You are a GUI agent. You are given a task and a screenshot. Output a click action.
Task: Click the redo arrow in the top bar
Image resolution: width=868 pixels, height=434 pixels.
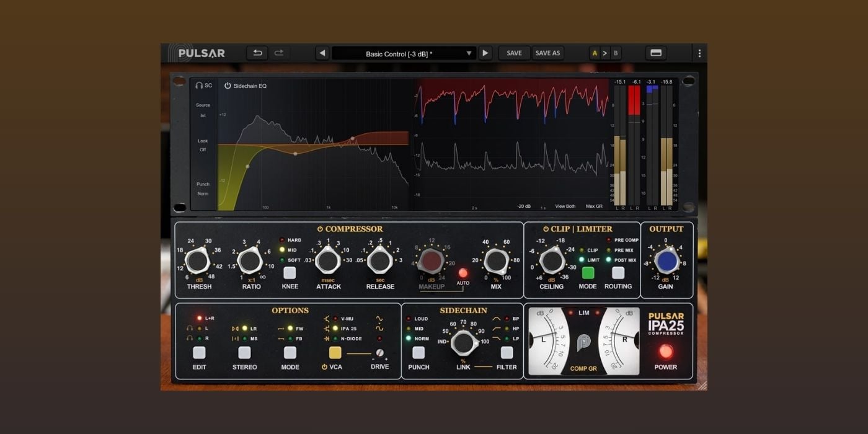pos(279,53)
